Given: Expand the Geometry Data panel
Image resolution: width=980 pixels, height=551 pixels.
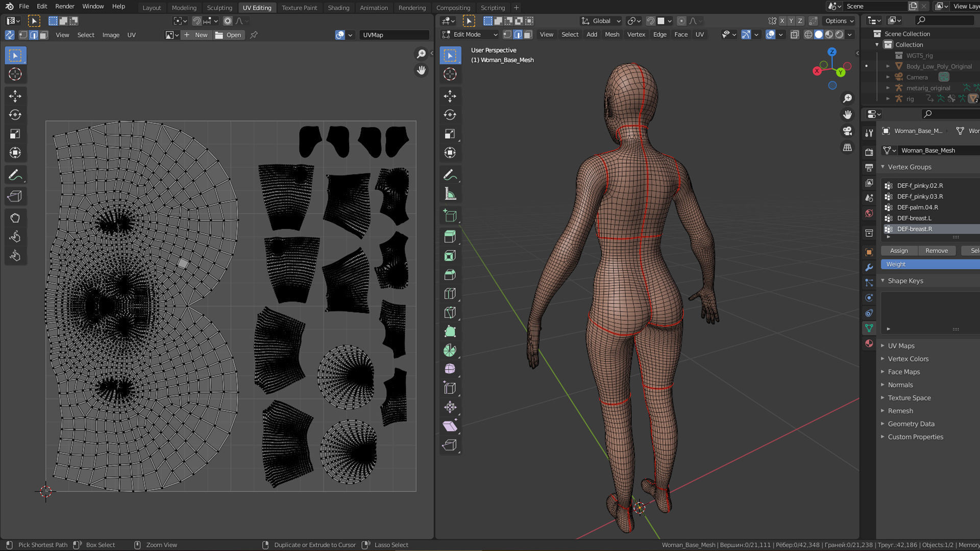Looking at the screenshot, I should click(x=883, y=424).
